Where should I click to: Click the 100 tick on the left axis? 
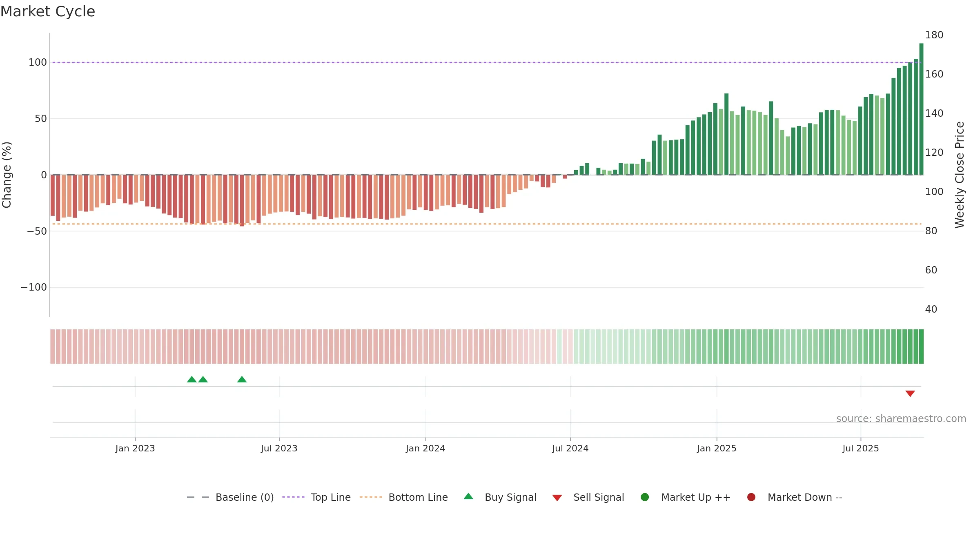[x=38, y=62]
